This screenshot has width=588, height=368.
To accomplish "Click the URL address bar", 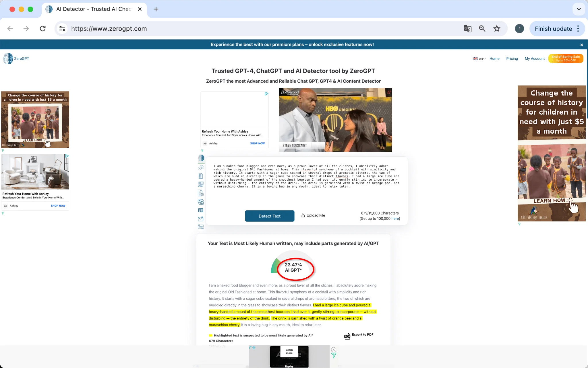I will (258, 29).
